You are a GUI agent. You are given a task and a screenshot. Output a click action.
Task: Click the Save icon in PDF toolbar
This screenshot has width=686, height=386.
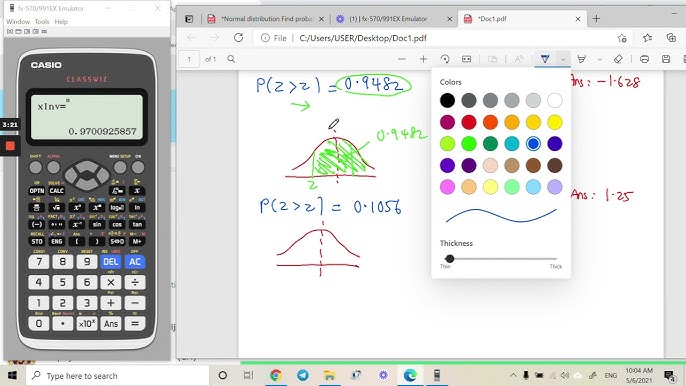[666, 59]
